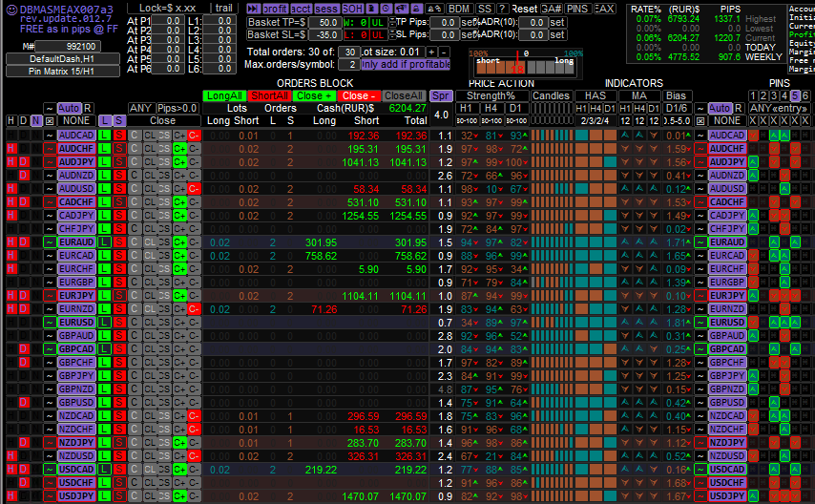815x504 pixels.
Task: Toggle pin number 5 in the PINS header
Action: coord(795,95)
